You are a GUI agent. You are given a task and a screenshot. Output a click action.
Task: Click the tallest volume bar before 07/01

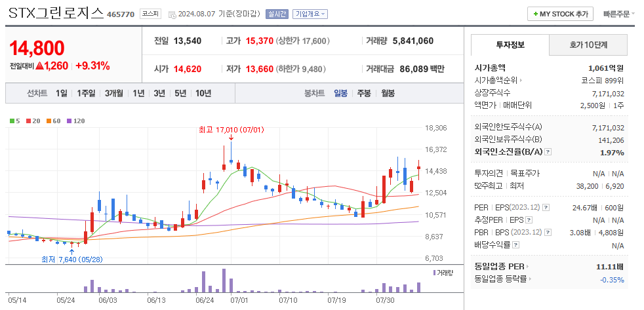click(224, 281)
